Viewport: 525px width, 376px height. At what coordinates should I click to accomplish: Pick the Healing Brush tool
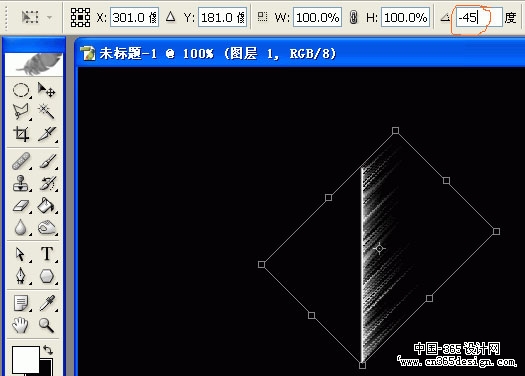pyautogui.click(x=21, y=161)
